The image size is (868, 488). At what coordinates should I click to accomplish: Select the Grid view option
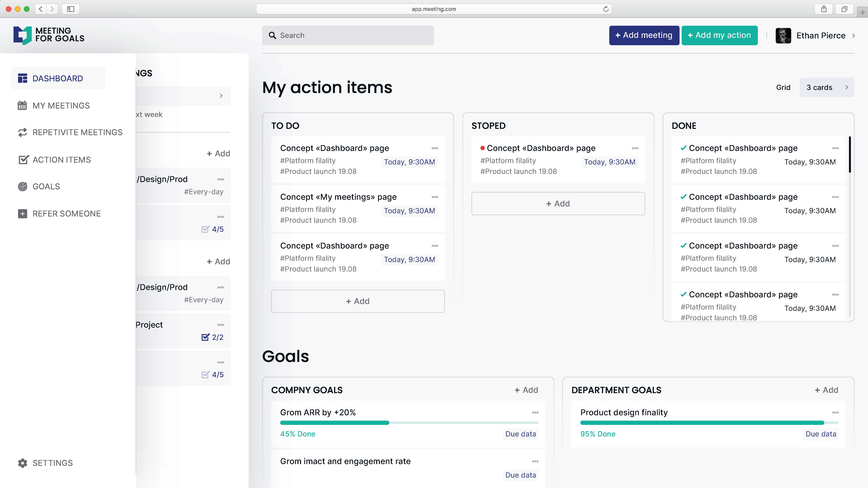(783, 88)
